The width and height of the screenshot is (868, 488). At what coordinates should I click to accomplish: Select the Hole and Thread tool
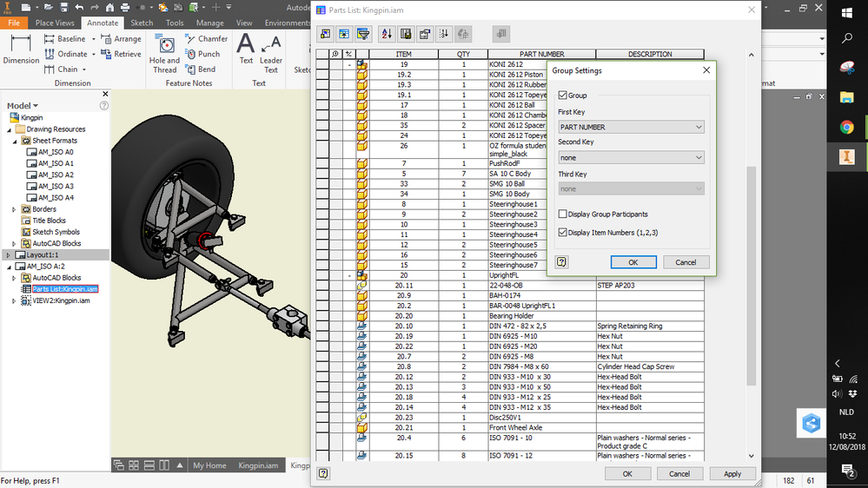click(164, 54)
